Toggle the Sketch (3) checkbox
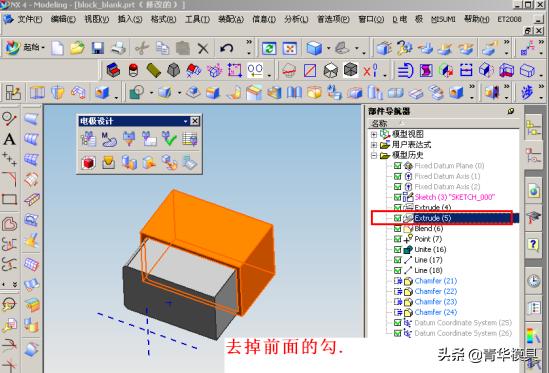The width and height of the screenshot is (549, 373). tap(397, 197)
